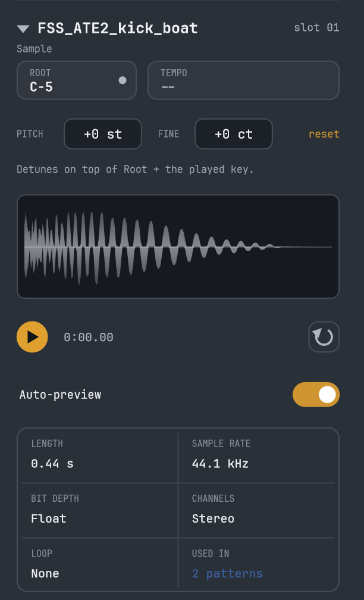
Task: Click the FSS_ATE2_kick_boat sample title
Action: [118, 29]
